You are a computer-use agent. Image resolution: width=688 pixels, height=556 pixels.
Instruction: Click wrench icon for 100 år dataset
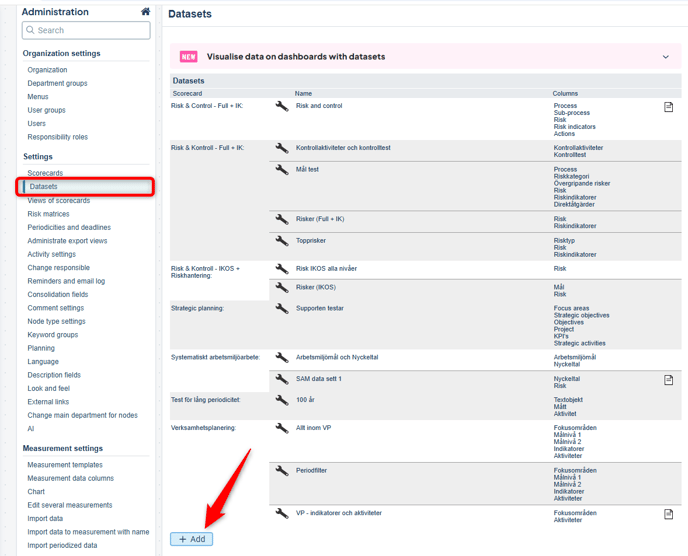tap(282, 400)
